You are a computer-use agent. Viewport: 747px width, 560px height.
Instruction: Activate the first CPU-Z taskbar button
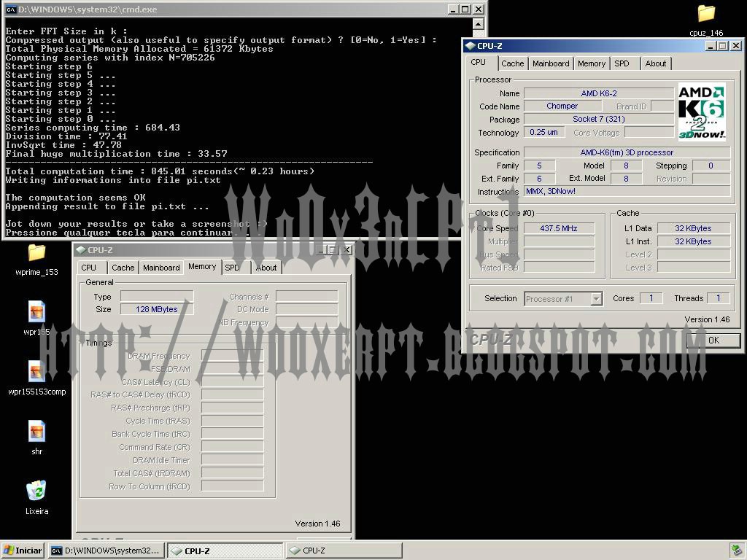pyautogui.click(x=225, y=551)
